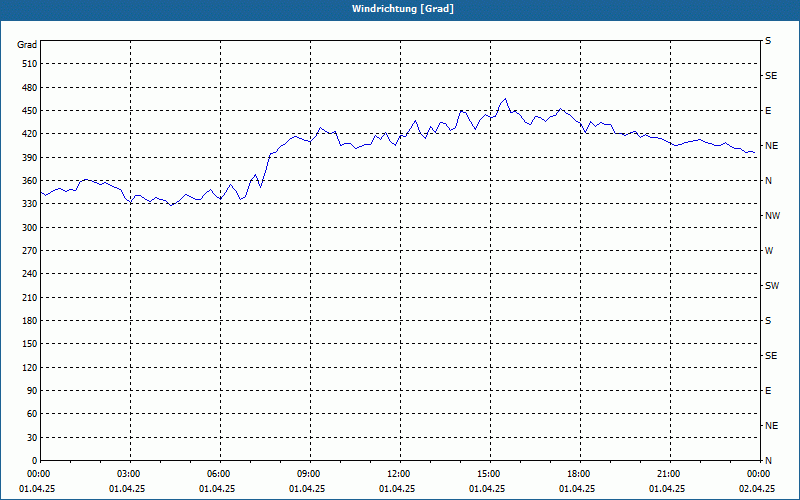Click the 01.04.25 date below 12:00
800x500 pixels.
point(397,489)
